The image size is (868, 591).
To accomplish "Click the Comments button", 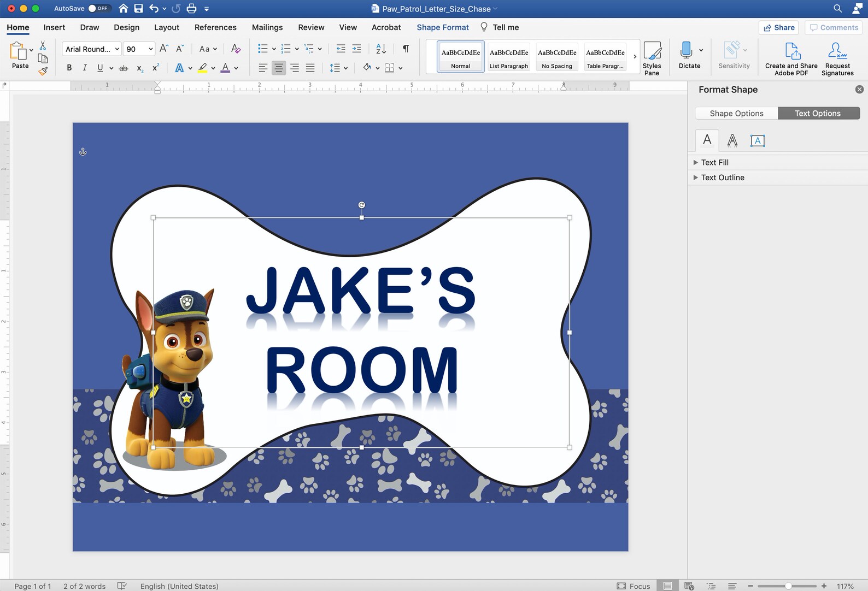I will (x=834, y=27).
